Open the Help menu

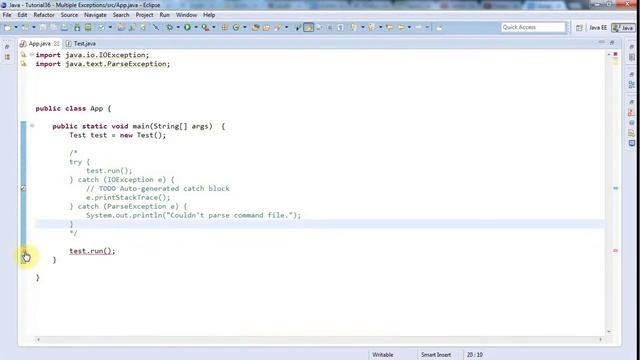coord(209,15)
